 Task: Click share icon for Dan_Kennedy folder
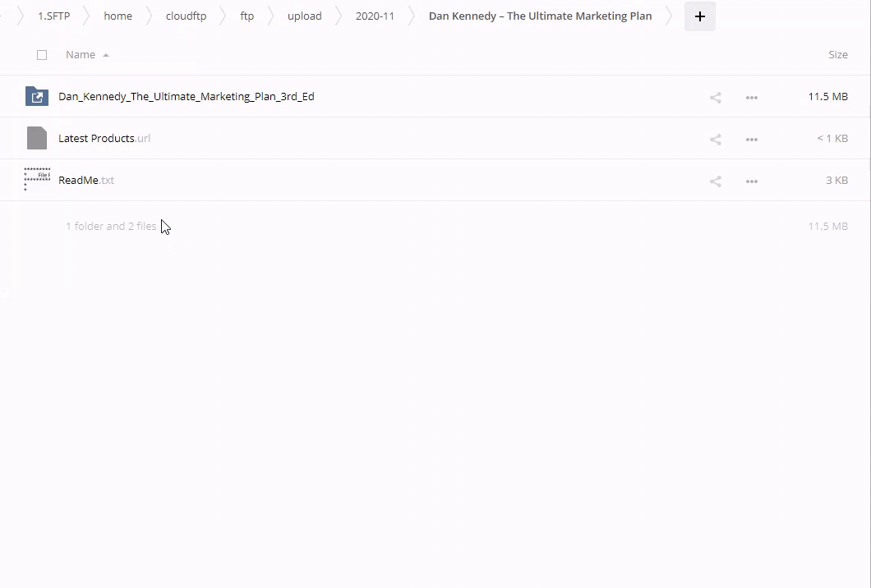coord(715,97)
